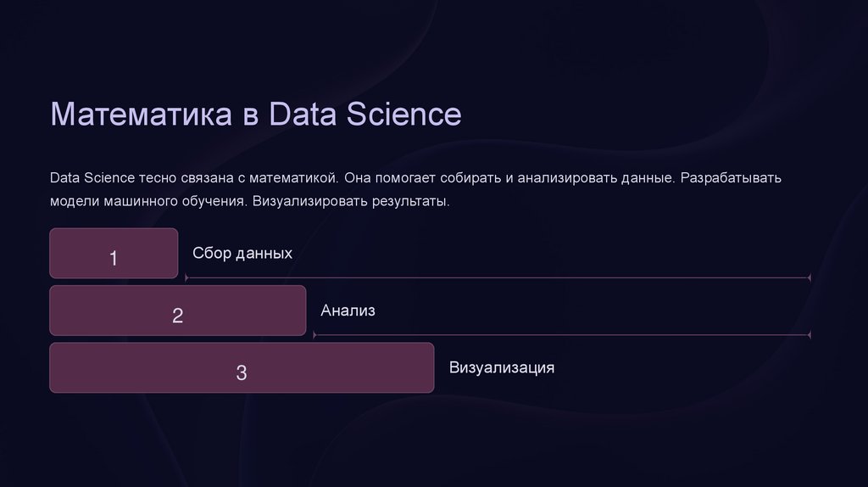
Task: Click "Визуализировать результаты." sentence in the paragraph
Action: click(350, 204)
